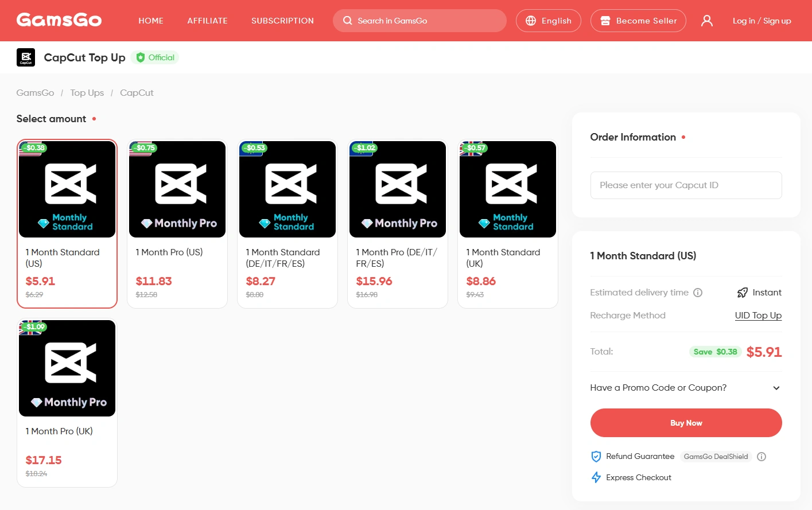Click the Become Seller button
Image resolution: width=812 pixels, height=510 pixels.
[638, 21]
